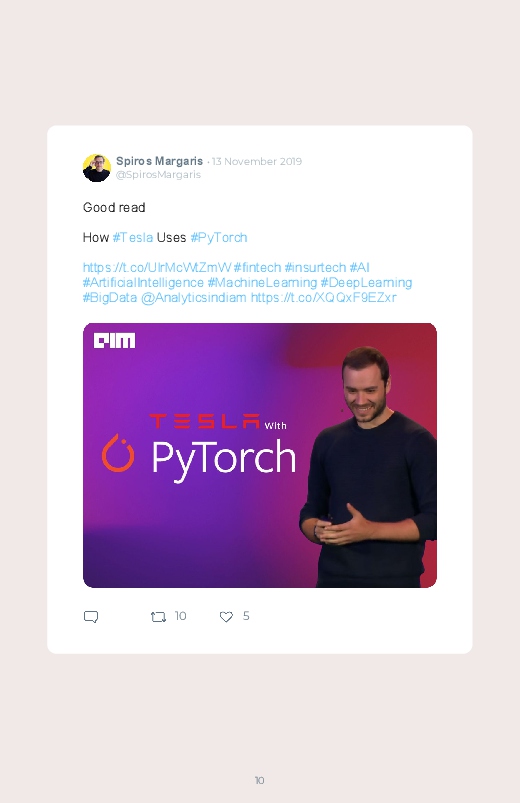Click the 13 November 2019 timestamp
The image size is (520, 803).
257,161
